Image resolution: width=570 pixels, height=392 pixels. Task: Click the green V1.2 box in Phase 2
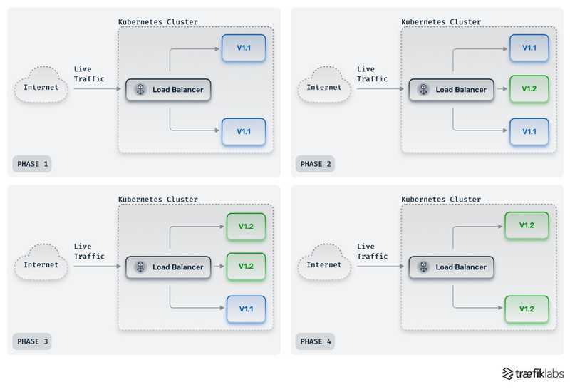coord(529,89)
